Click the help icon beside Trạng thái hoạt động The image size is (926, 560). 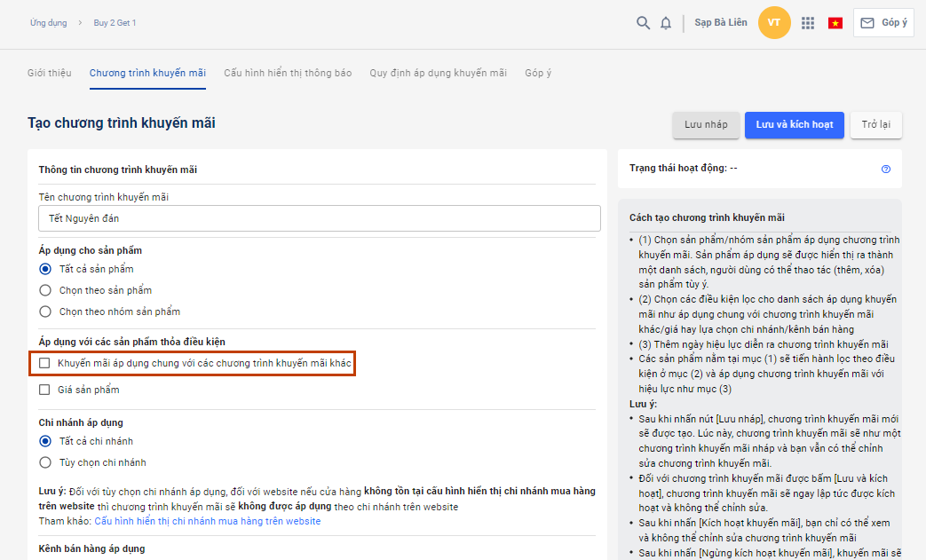pos(886,169)
